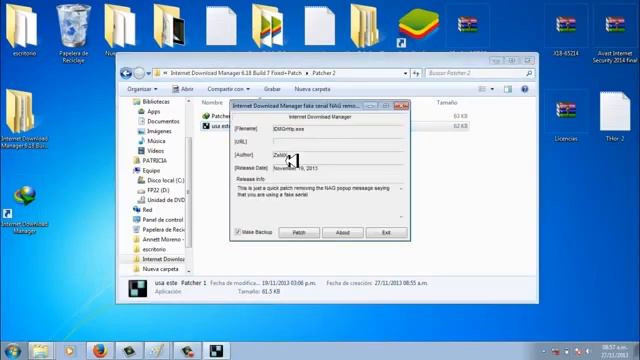Select Equipo in the navigation pane

pyautogui.click(x=147, y=170)
